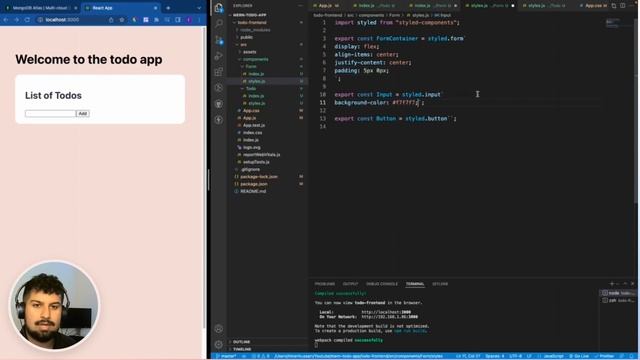Image resolution: width=640 pixels, height=360 pixels.
Task: Open the Search view in the activity bar
Action: pyautogui.click(x=219, y=23)
